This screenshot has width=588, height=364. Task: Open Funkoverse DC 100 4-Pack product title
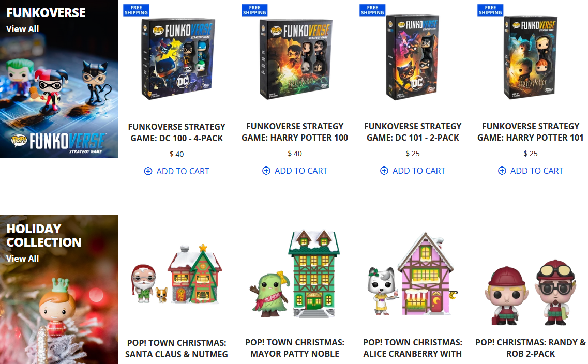177,132
